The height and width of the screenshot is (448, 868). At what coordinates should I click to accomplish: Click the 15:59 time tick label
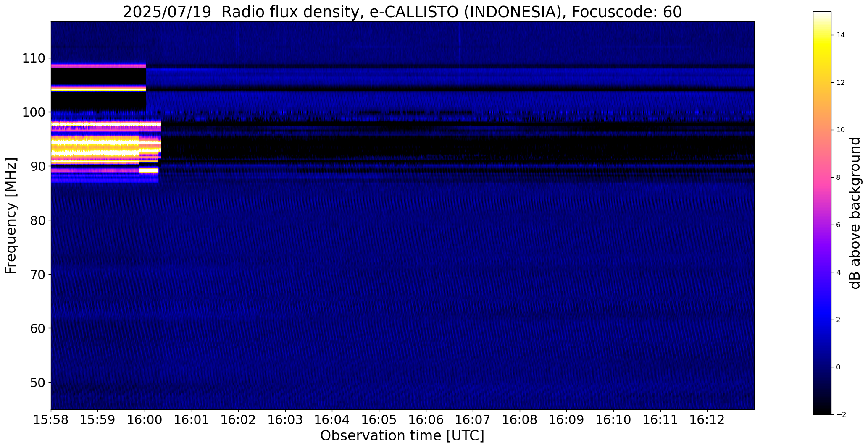[98, 420]
